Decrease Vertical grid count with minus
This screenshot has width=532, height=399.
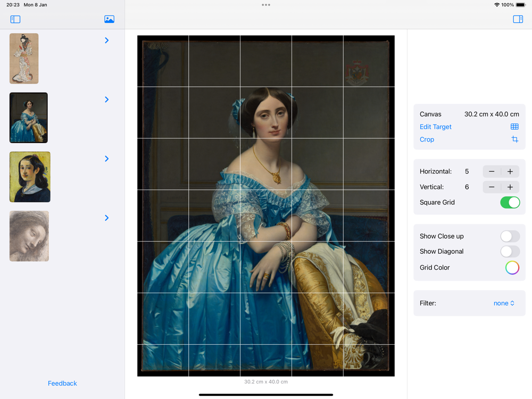tap(492, 187)
